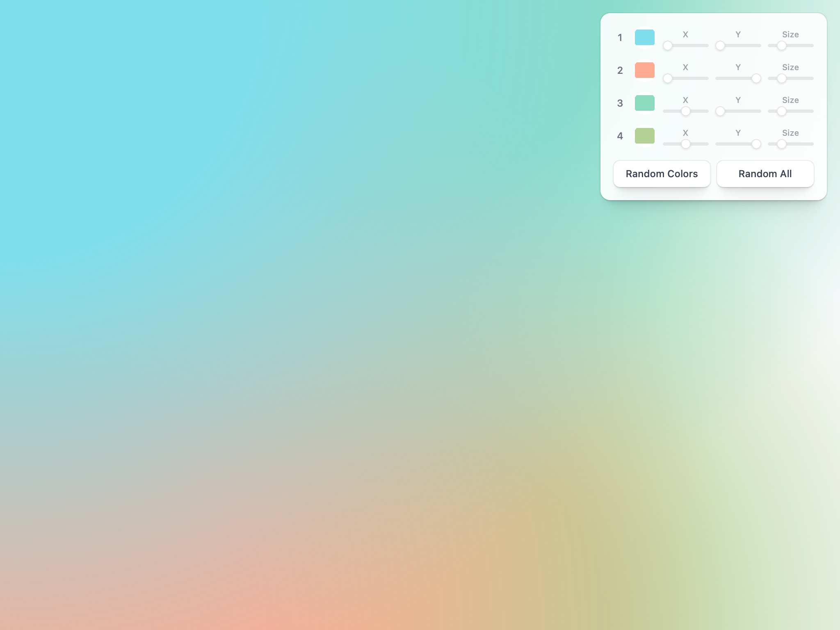Click the Size label above row 4 slider
The width and height of the screenshot is (840, 630).
coord(791,132)
